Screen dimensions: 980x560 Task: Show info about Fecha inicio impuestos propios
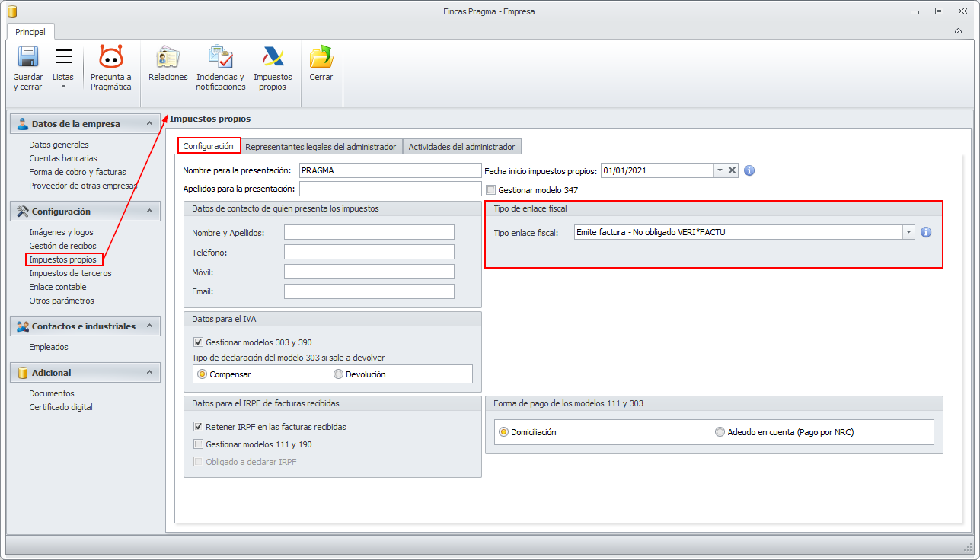(749, 170)
